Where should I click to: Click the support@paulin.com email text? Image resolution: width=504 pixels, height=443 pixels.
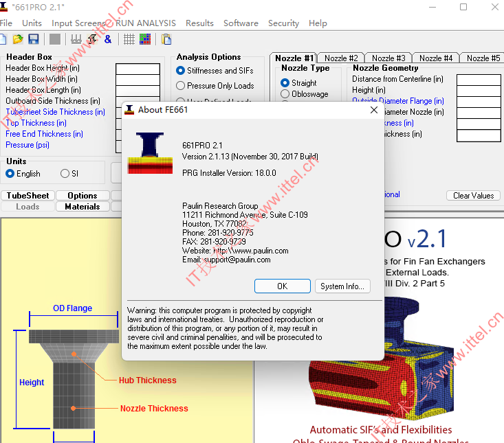pos(237,260)
